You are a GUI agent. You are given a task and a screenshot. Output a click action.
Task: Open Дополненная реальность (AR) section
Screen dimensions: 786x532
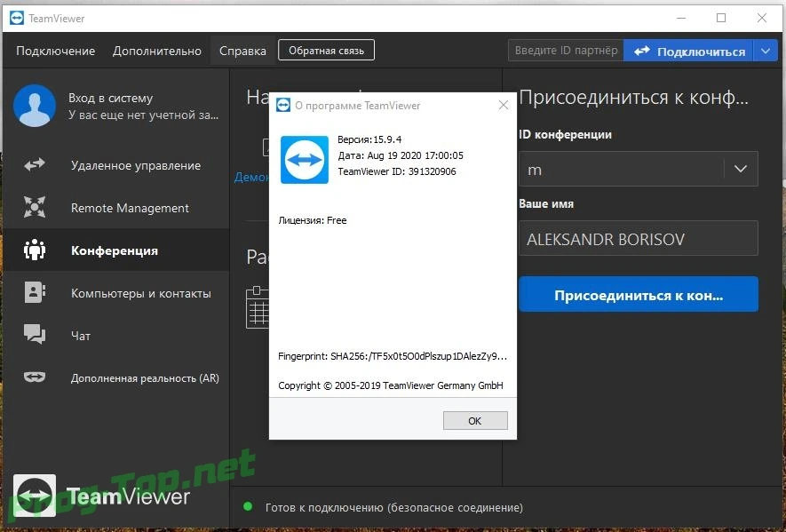pos(116,377)
